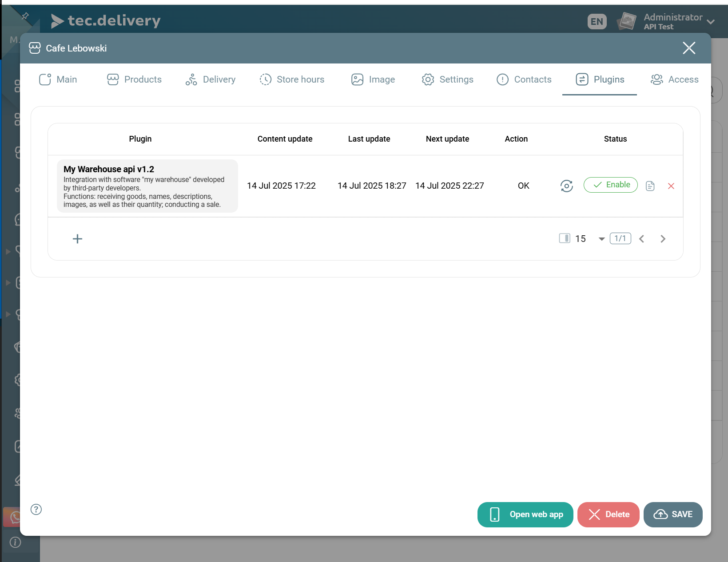Viewport: 728px width, 562px height.
Task: Click the column layout icon beside 15
Action: click(565, 238)
